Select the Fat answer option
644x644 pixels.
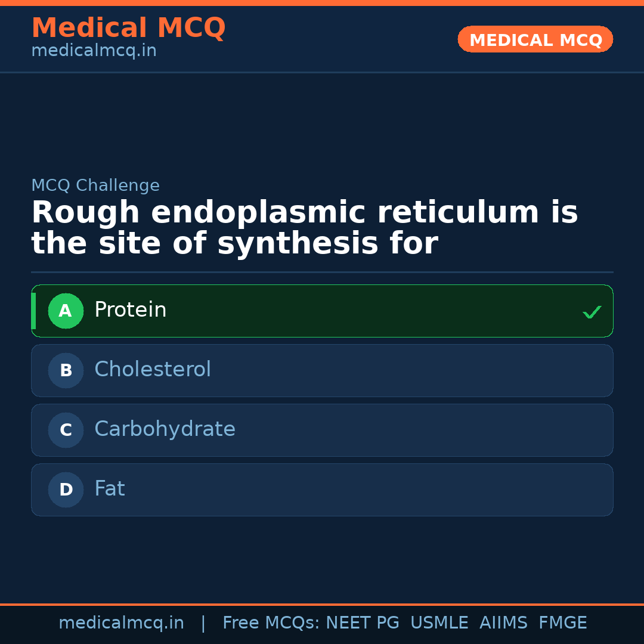322,490
